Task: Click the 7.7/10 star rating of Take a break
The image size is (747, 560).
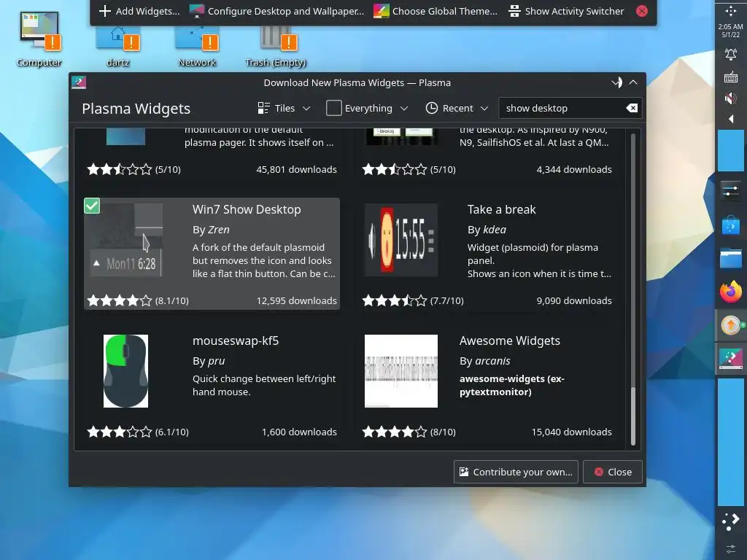Action: 413,300
